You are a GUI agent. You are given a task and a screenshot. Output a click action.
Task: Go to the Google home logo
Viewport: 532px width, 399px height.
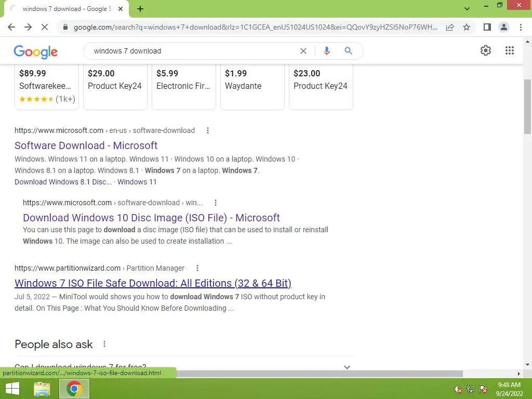36,51
